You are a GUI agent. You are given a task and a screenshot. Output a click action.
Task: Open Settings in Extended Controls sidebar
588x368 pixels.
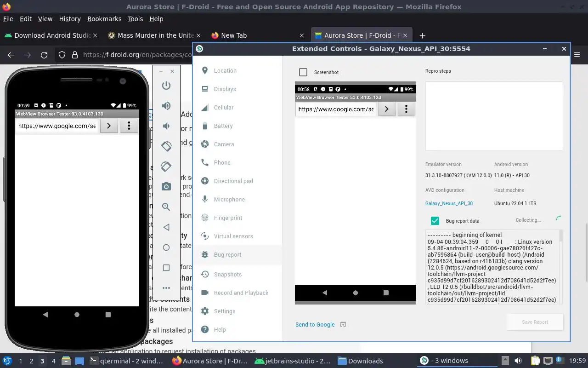(x=237, y=311)
